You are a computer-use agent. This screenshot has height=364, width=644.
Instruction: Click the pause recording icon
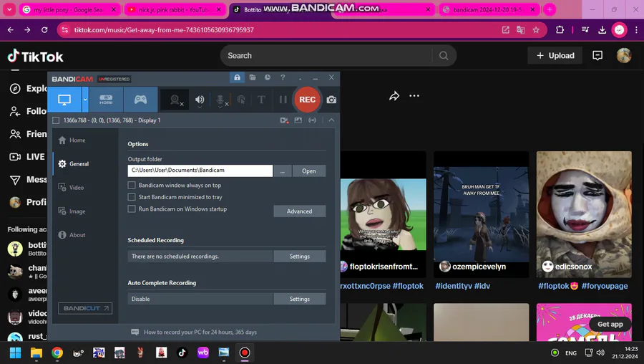283,100
